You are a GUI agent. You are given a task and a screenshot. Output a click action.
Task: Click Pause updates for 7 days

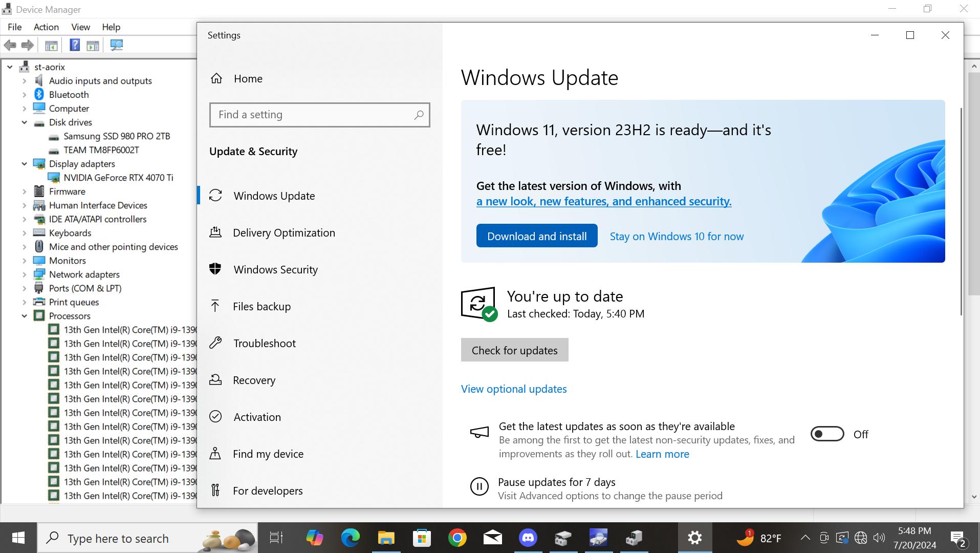coord(557,482)
